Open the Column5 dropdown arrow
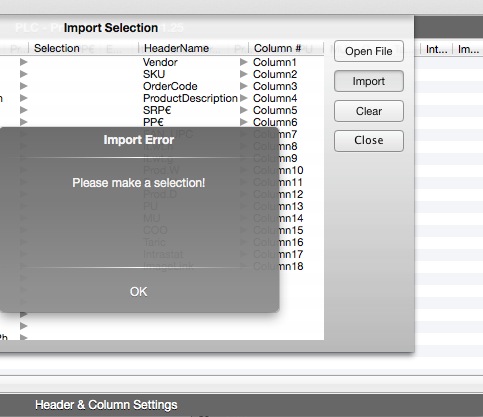Image resolution: width=483 pixels, height=417 pixels. point(244,110)
